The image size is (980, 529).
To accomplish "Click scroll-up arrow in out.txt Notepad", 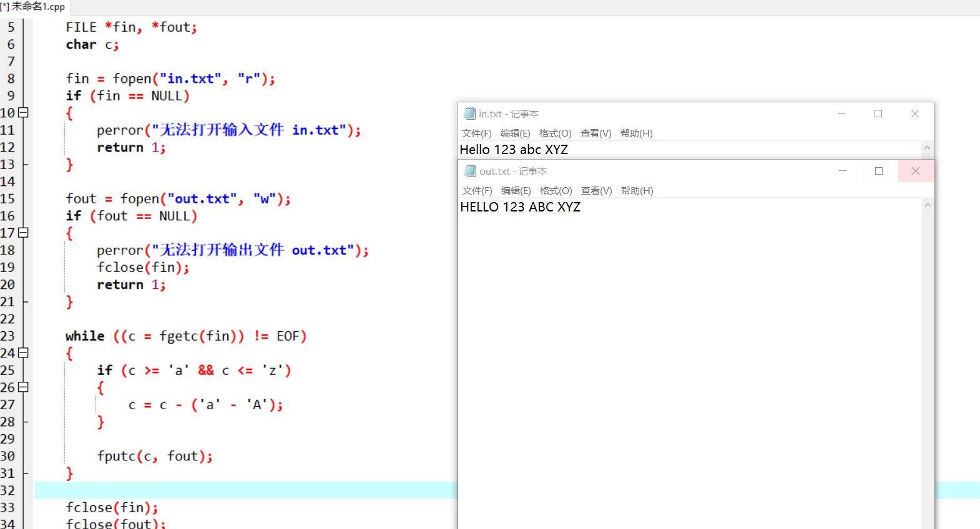I will click(x=928, y=205).
